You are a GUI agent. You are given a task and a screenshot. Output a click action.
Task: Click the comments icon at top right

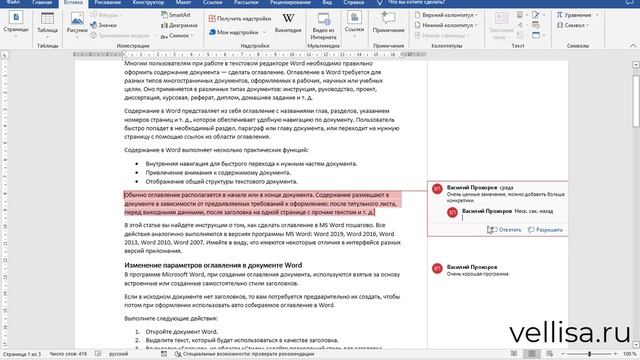630,2
